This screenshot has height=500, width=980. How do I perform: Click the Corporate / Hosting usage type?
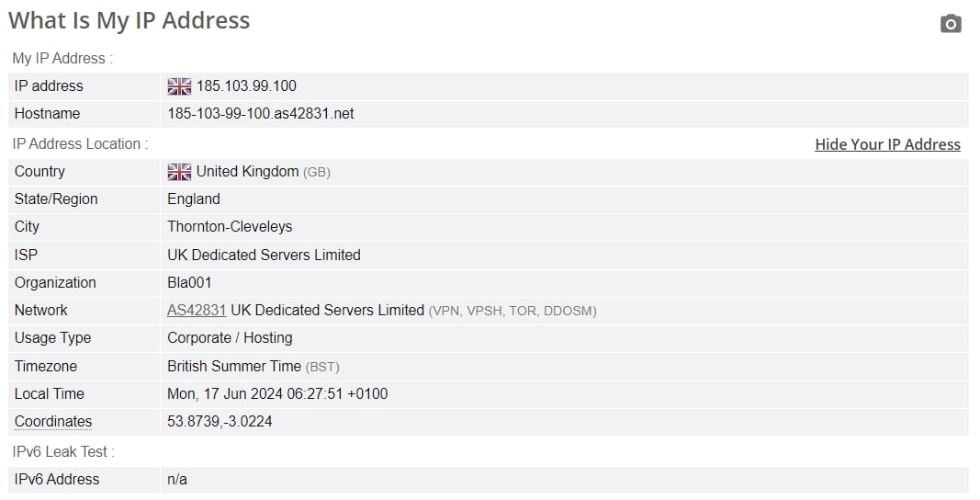coord(230,338)
